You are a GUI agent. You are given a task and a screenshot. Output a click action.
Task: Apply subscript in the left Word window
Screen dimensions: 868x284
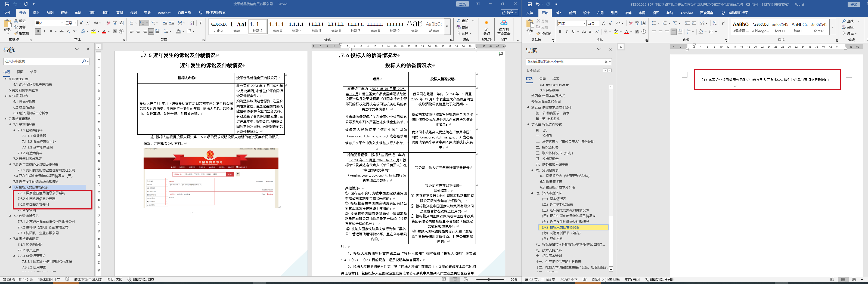(x=68, y=31)
